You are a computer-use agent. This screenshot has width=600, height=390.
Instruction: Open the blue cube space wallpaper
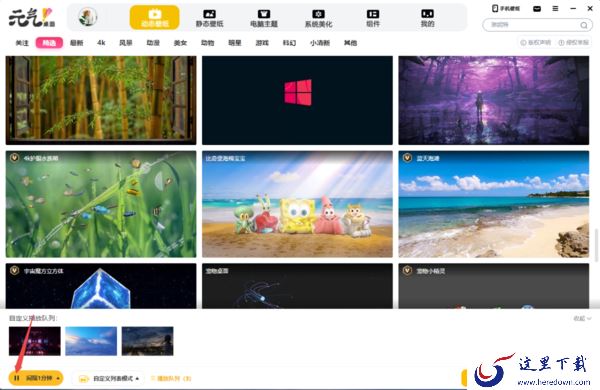[101, 286]
